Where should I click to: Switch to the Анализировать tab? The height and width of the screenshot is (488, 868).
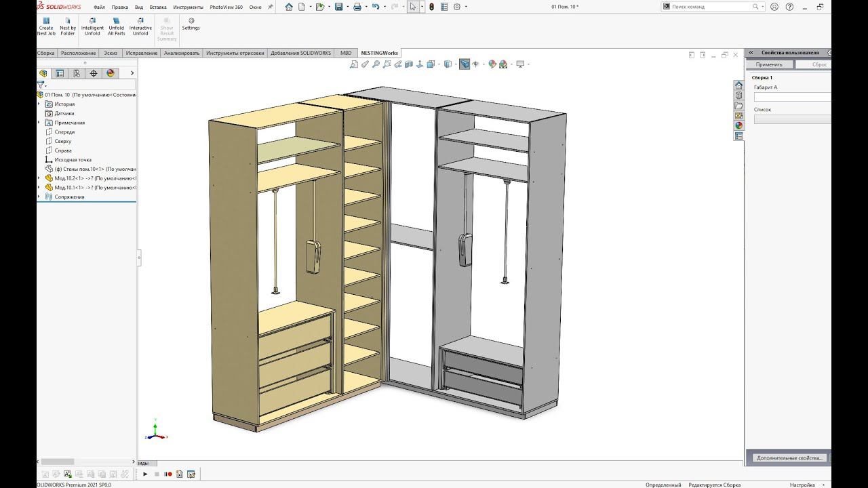tap(182, 53)
